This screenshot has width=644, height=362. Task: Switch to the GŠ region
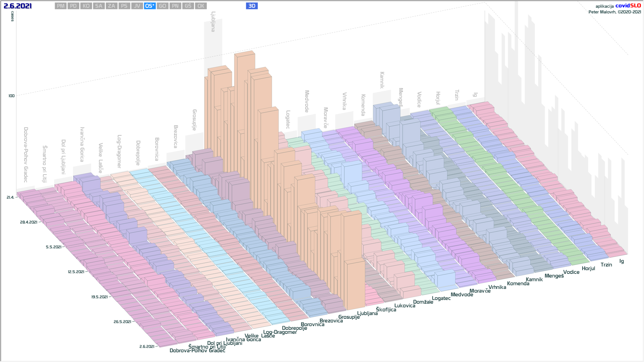[188, 6]
